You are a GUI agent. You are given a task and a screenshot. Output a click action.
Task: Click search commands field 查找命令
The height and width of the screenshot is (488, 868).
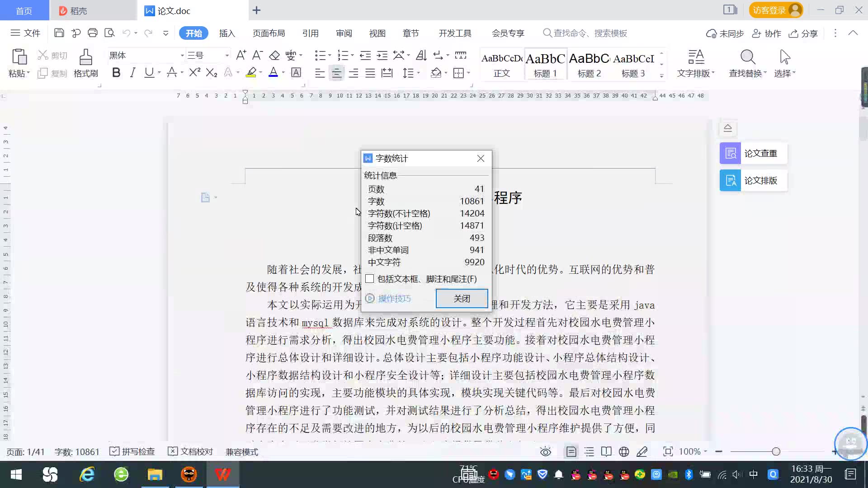[585, 33]
